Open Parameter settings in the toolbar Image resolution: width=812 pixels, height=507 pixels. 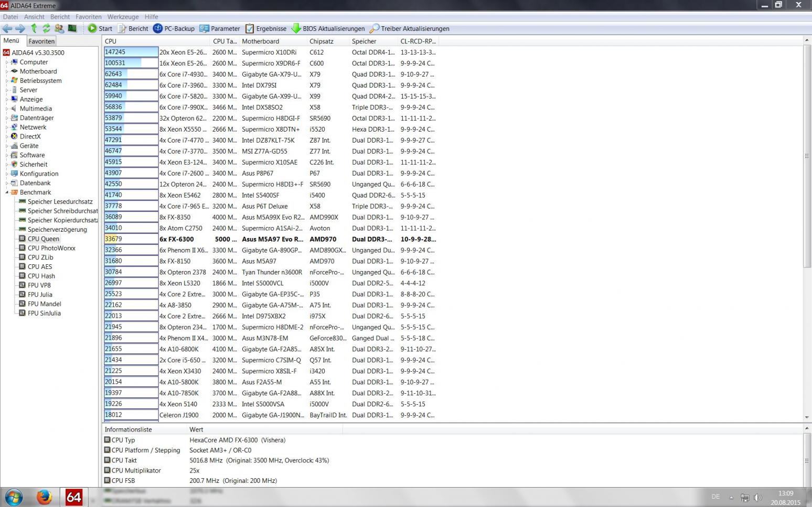tap(220, 28)
